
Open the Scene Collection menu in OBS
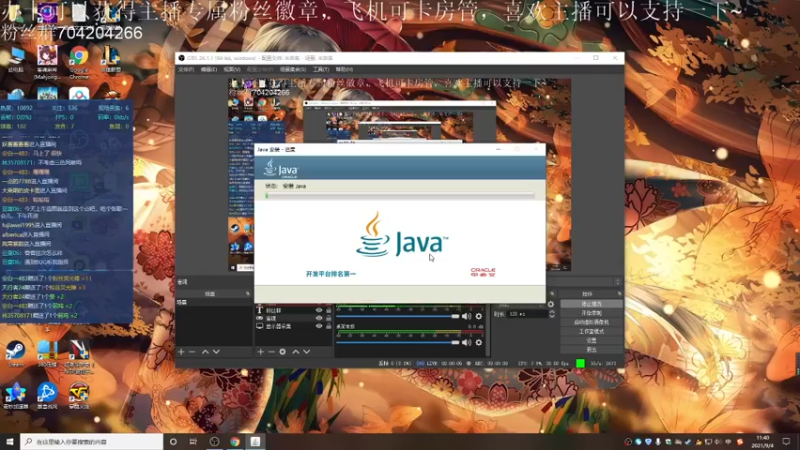tap(293, 69)
